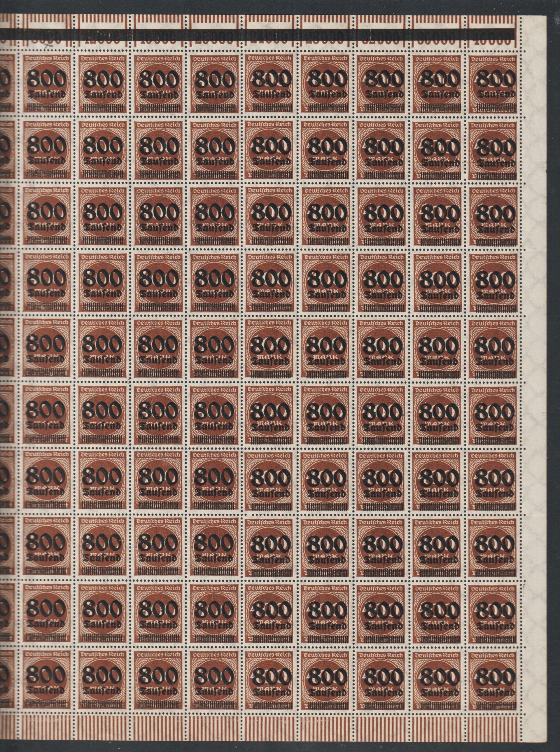Click the 24000 margin number in the top selvage
Screen dimensions: 560x752
[x=269, y=36]
